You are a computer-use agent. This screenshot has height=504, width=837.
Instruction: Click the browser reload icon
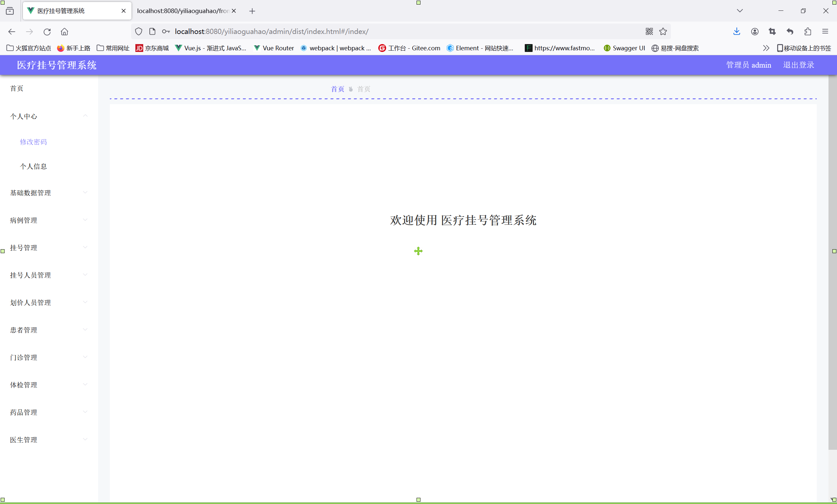(x=47, y=32)
